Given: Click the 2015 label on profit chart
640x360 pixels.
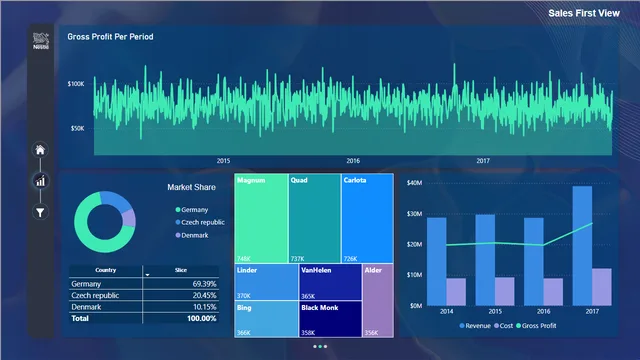Looking at the screenshot, I should [223, 161].
